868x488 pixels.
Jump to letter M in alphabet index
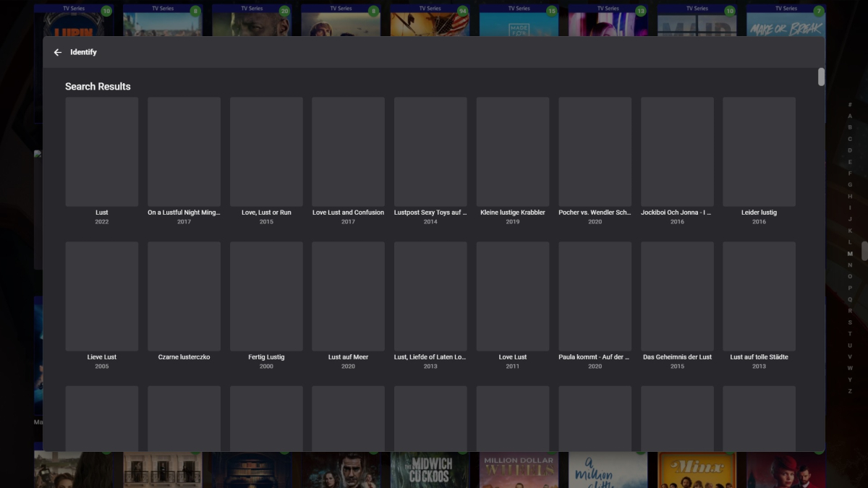click(850, 254)
